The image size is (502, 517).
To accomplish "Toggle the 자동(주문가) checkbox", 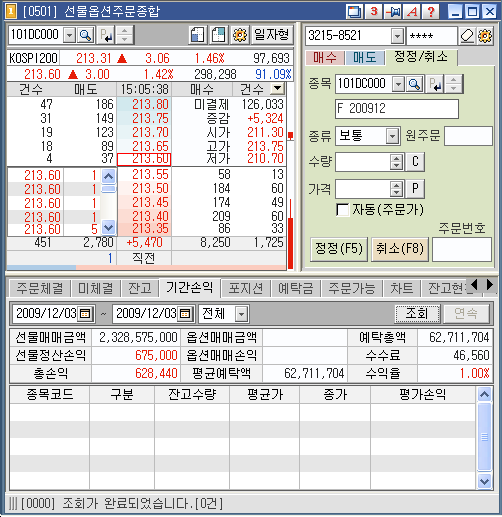I will click(x=343, y=210).
